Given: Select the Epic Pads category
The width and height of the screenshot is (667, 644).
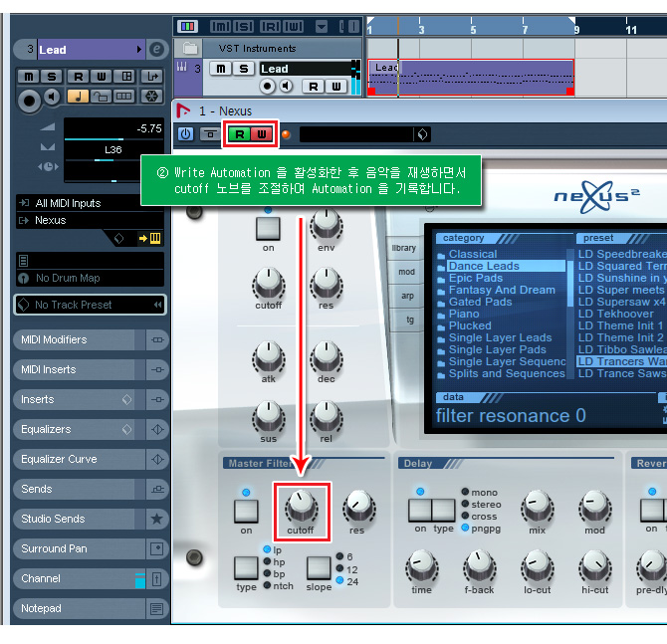Looking at the screenshot, I should [476, 278].
